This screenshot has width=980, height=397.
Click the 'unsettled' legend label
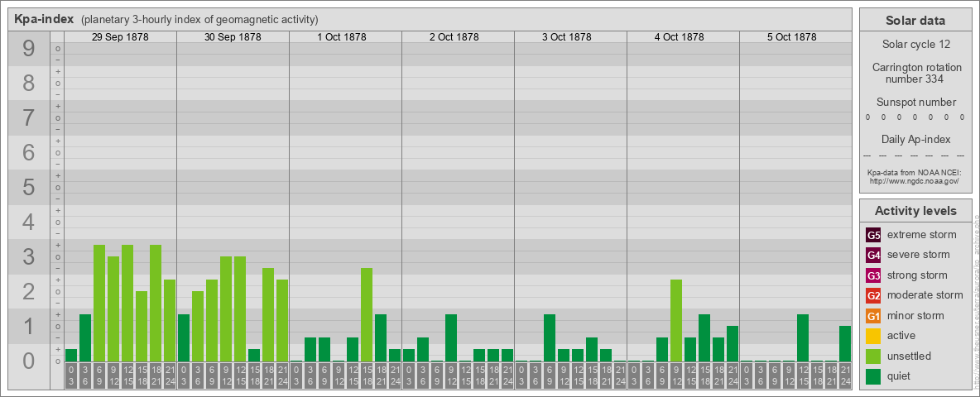point(910,356)
